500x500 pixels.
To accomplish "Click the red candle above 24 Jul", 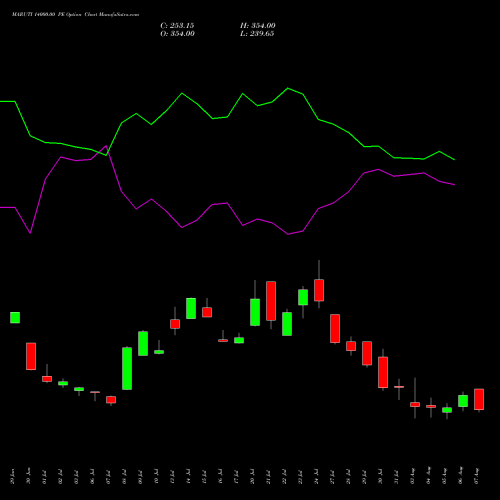I will 319,290.
